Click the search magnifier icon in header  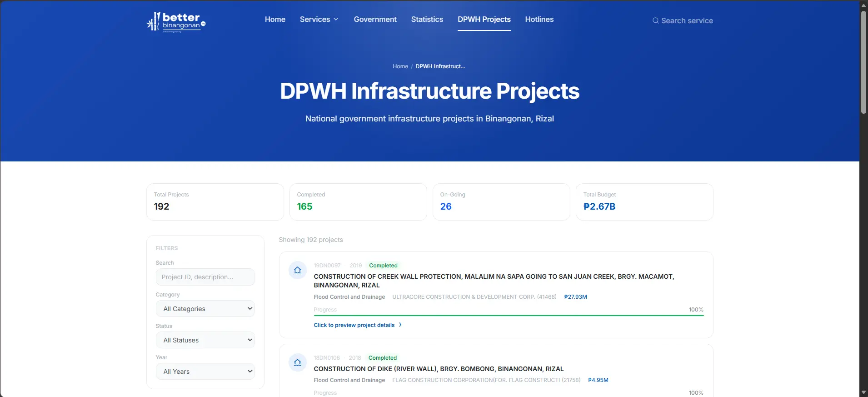655,20
